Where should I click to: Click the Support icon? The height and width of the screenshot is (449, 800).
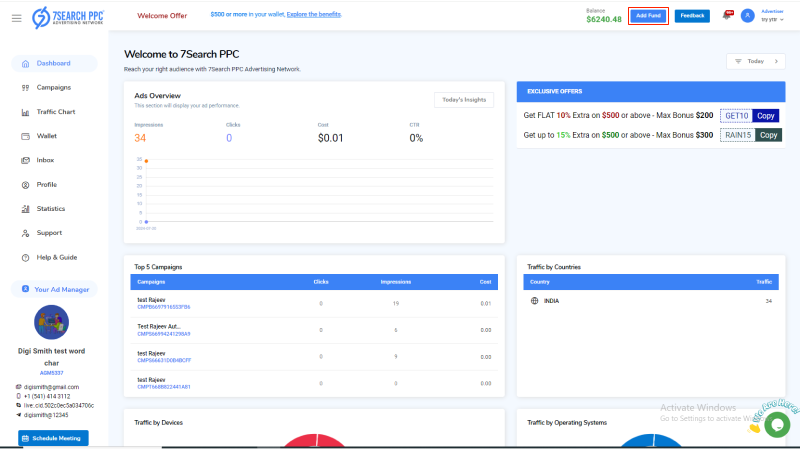pyautogui.click(x=26, y=233)
